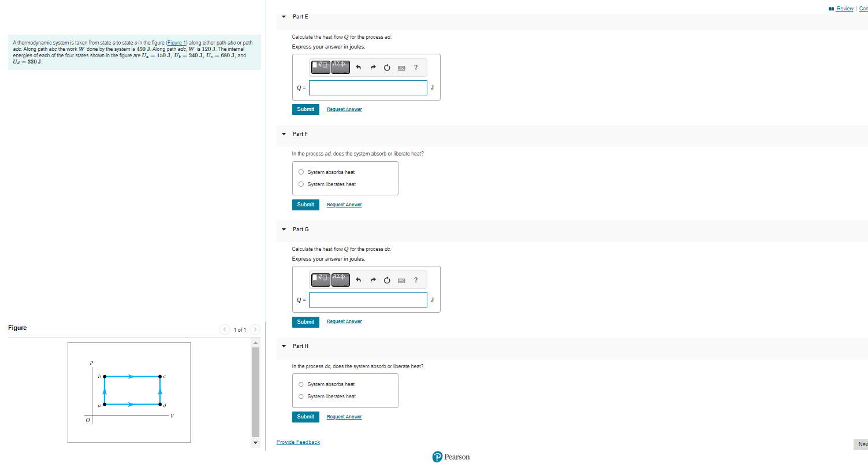The width and height of the screenshot is (868, 467).
Task: Collapse the Part F section
Action: [x=284, y=134]
